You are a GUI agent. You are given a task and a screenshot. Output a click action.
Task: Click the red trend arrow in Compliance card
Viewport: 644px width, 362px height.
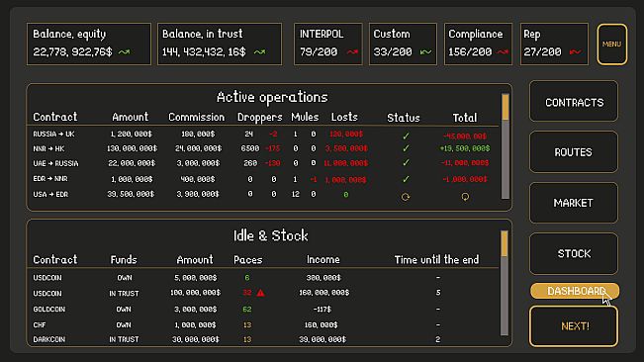pyautogui.click(x=503, y=51)
